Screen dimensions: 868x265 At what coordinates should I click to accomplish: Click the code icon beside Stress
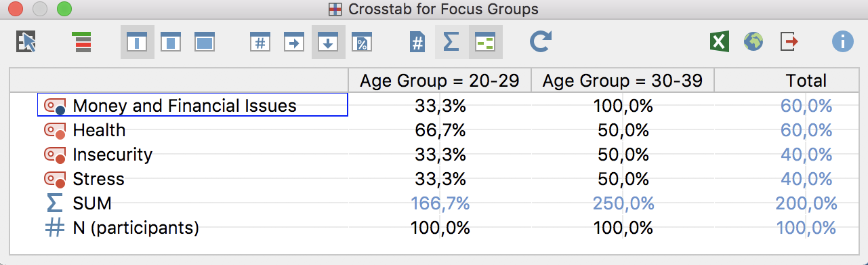coord(54,179)
